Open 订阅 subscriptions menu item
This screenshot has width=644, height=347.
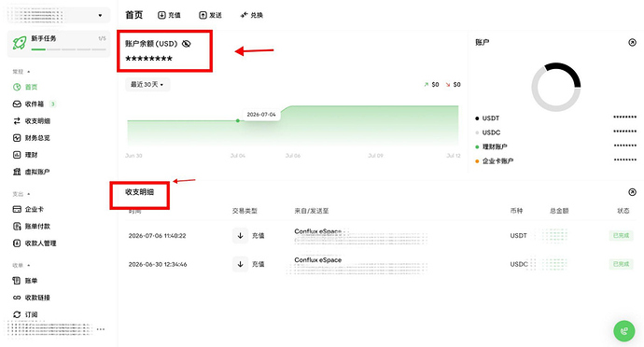25,314
